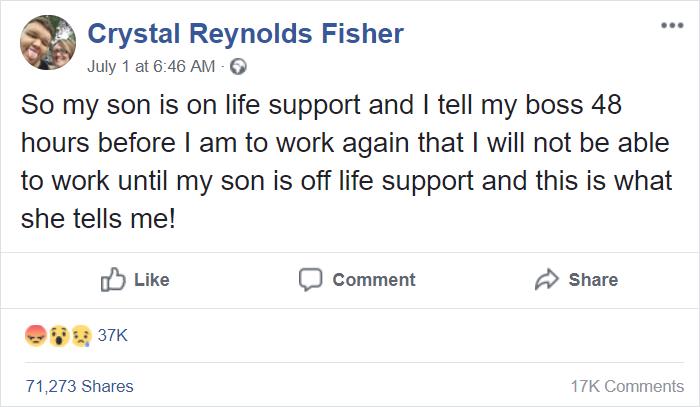Visit the Crystal Reynolds Fisher profile name link
Screen dimensions: 700x407
[x=246, y=34]
